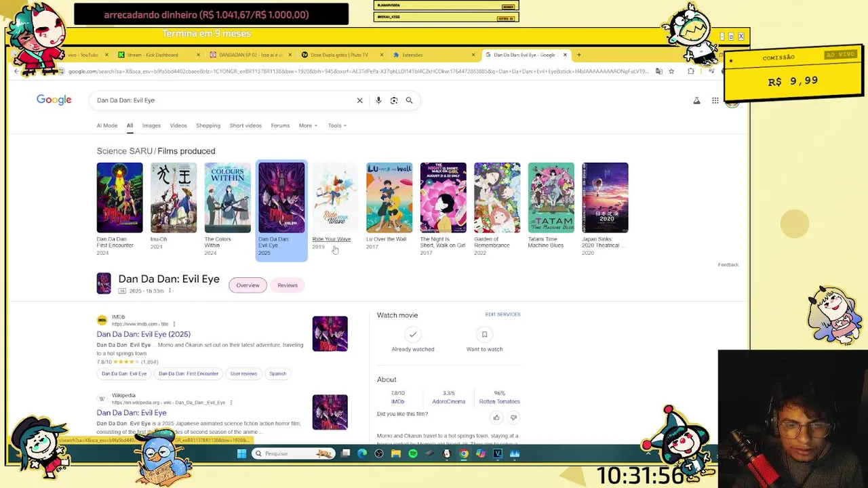Open a new browser tab
Viewport: 868px width, 488px height.
pyautogui.click(x=578, y=55)
